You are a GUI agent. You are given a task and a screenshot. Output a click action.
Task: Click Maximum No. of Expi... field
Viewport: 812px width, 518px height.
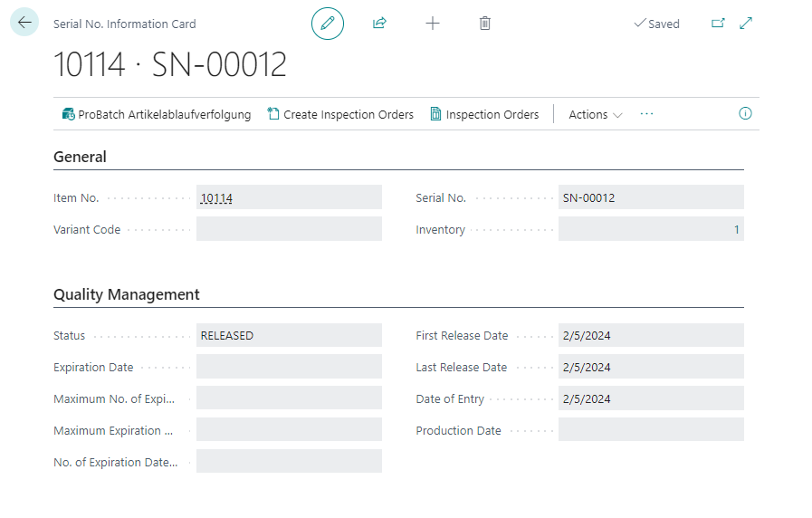(289, 398)
